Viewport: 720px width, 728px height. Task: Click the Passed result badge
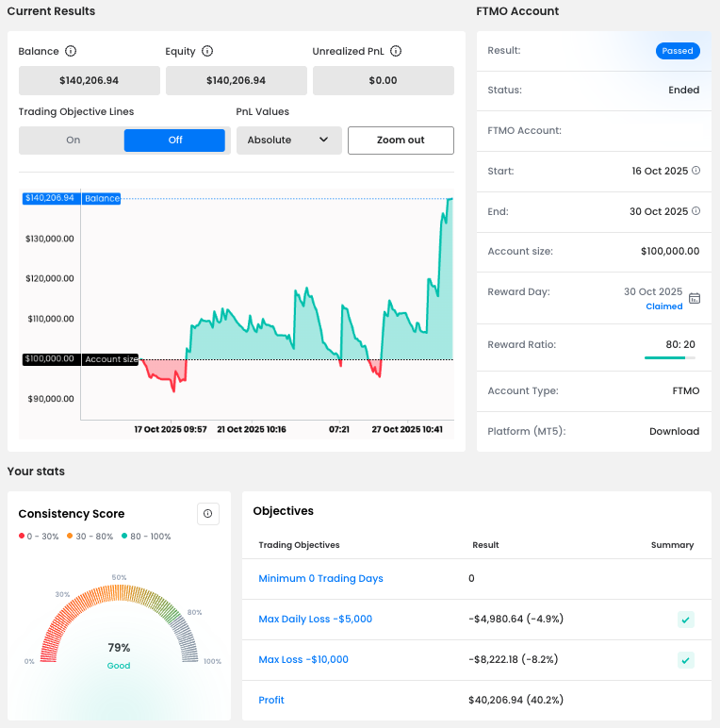[678, 51]
